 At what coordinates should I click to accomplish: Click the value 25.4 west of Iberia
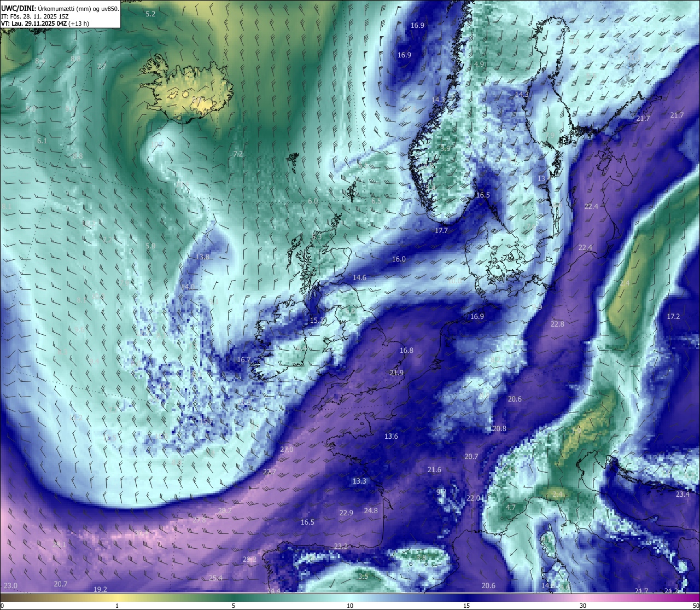pos(215,578)
